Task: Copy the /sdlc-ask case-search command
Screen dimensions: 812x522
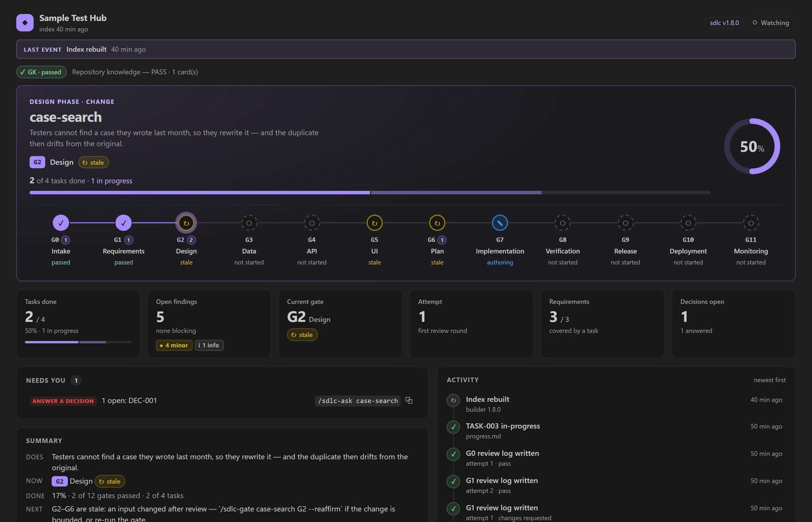Action: [409, 401]
